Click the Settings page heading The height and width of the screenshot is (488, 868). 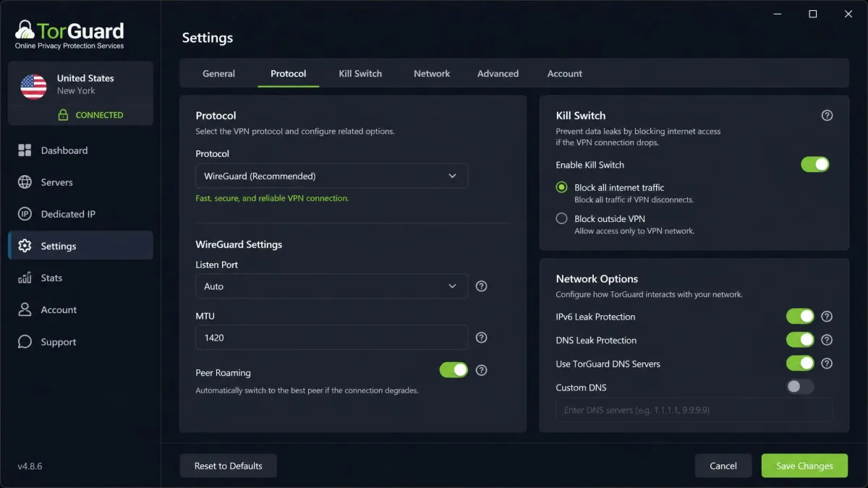208,38
